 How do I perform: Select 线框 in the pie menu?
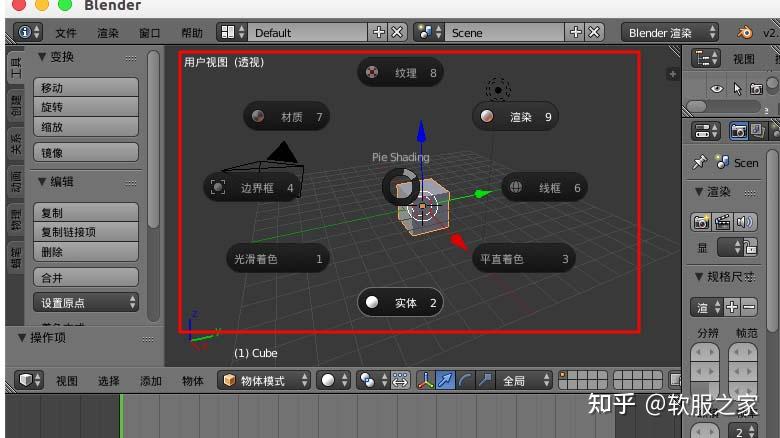tap(544, 188)
